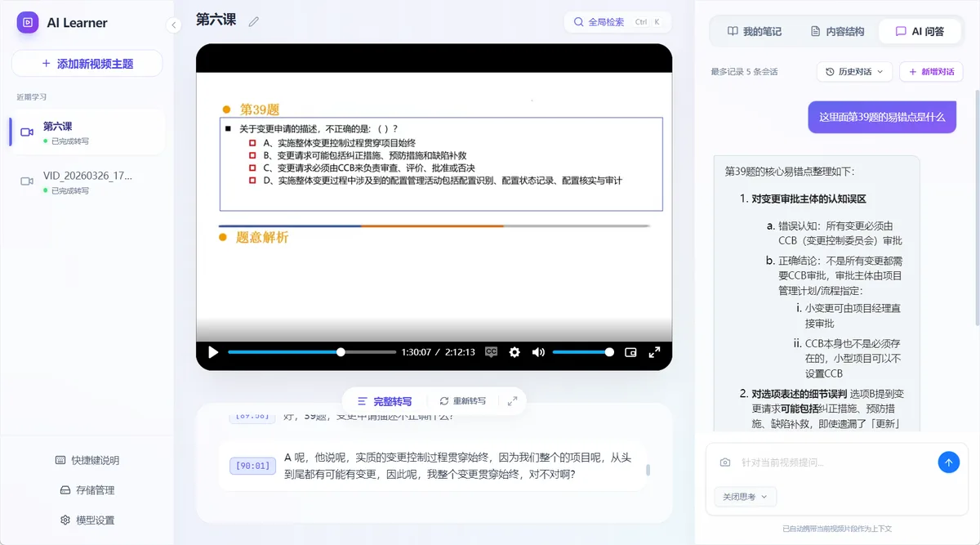Click 最多记录 5 条会话 text
The image size is (980, 545).
[744, 72]
